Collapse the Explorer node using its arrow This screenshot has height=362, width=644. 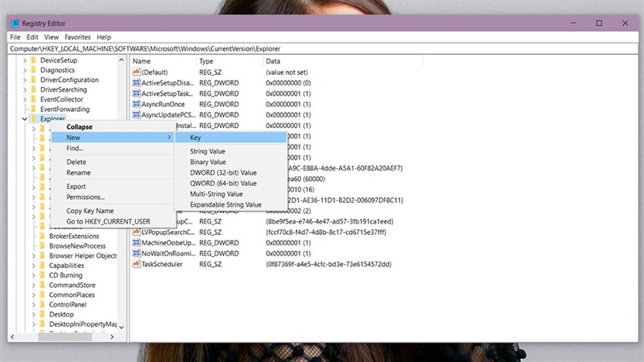click(x=25, y=119)
